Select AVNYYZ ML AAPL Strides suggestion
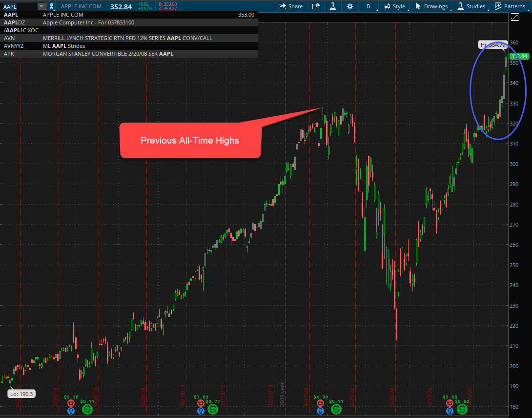532x418 pixels. click(129, 46)
